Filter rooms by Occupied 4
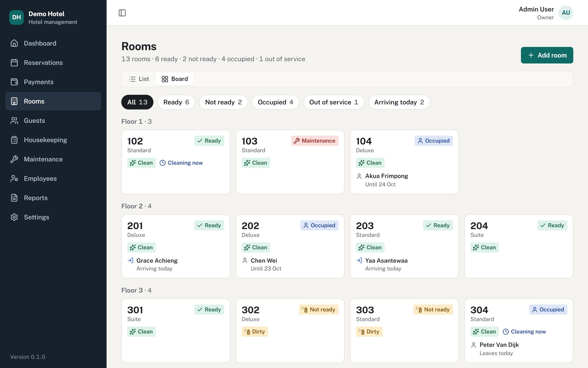This screenshot has width=588, height=368. point(275,102)
